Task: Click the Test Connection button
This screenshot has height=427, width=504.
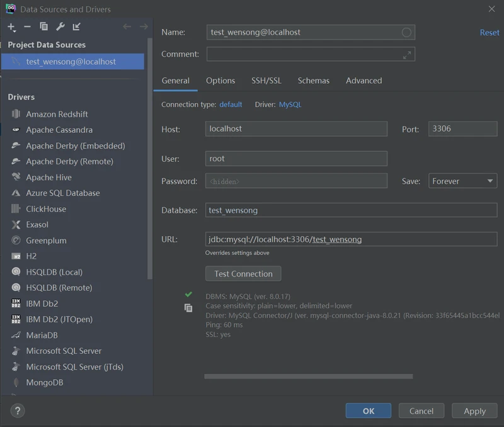Action: pyautogui.click(x=243, y=274)
